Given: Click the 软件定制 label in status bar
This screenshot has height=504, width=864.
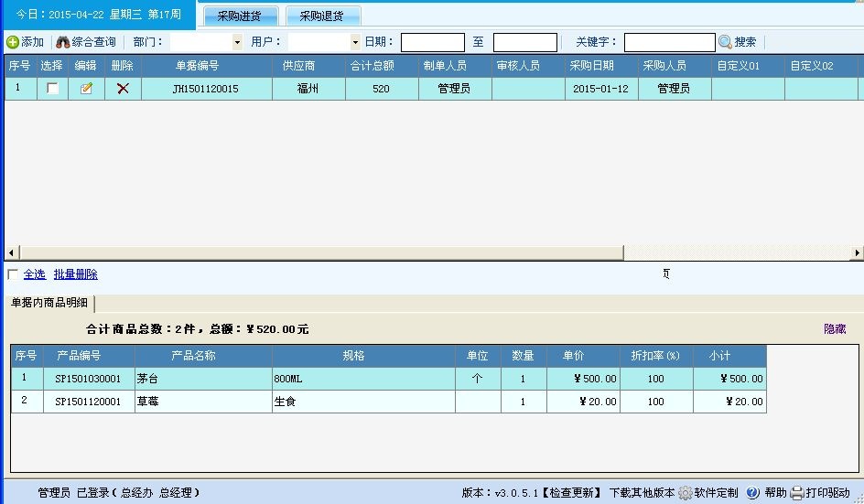Looking at the screenshot, I should 716,492.
